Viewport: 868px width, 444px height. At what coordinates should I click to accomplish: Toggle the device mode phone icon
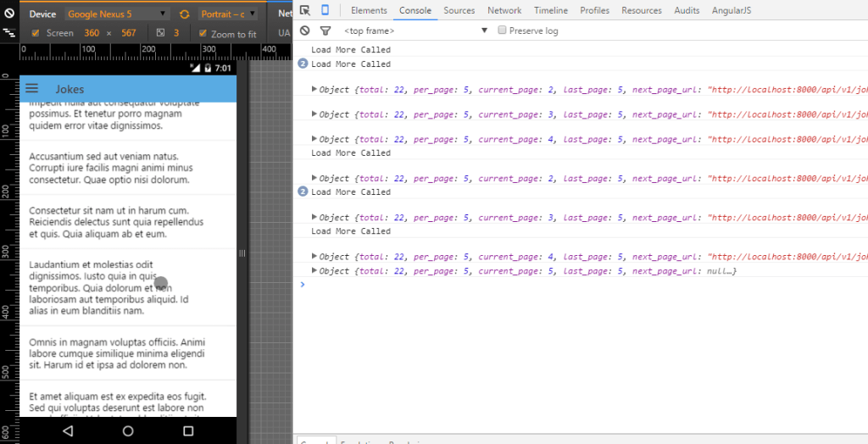(325, 10)
